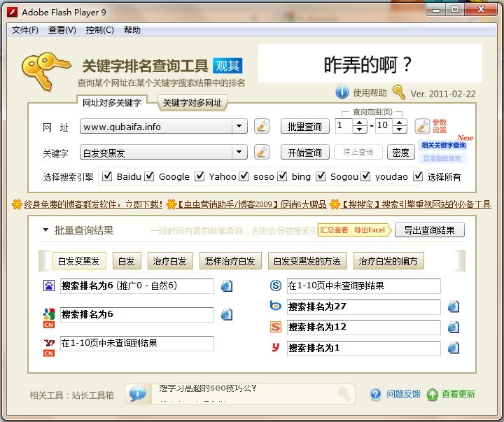Select the 治疗白发 keyword result tab
This screenshot has width=504, height=422.
click(x=170, y=260)
